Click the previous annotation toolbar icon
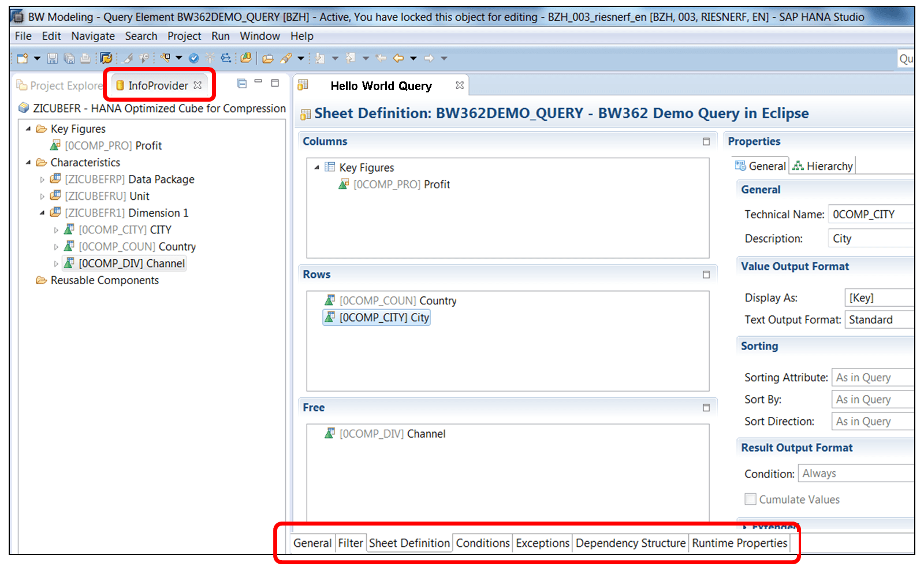 point(350,58)
